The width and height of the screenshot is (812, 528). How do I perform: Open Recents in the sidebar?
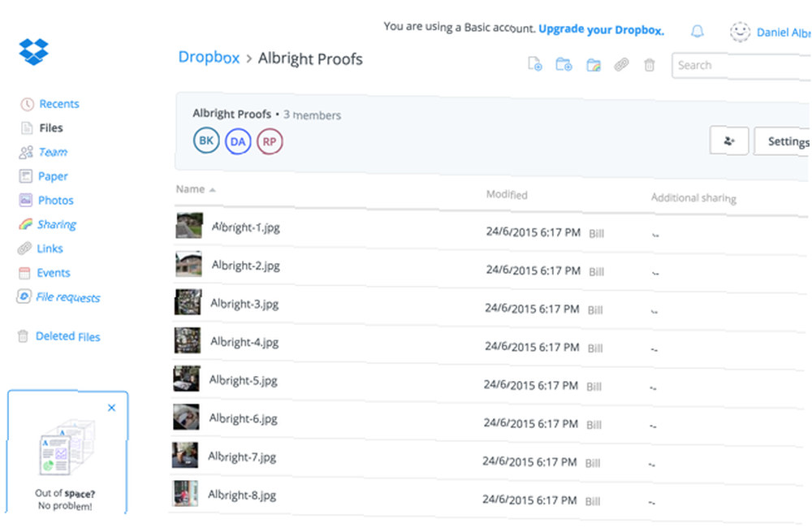click(x=59, y=104)
